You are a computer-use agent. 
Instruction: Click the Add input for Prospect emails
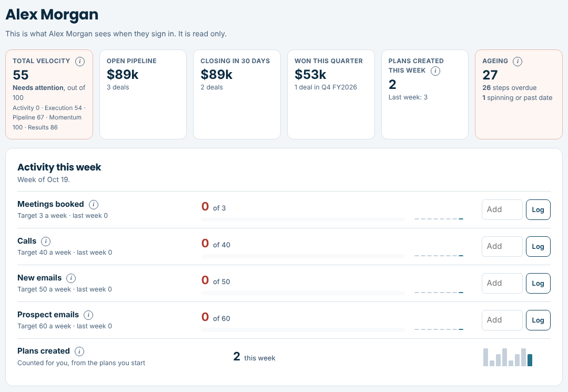coord(502,320)
